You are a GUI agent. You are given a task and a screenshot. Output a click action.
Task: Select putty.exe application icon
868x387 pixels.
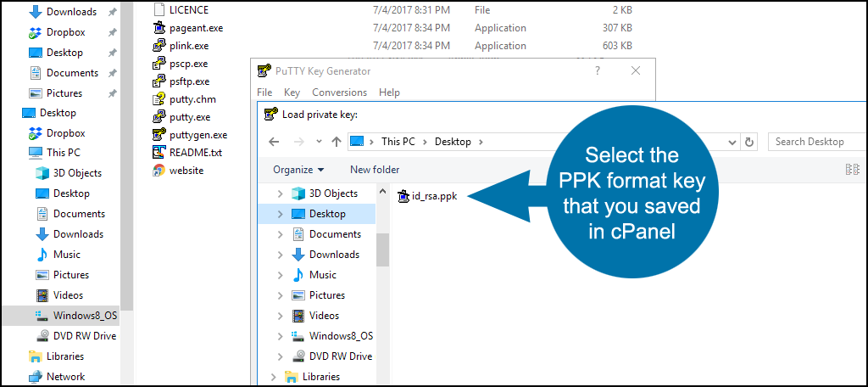(159, 117)
